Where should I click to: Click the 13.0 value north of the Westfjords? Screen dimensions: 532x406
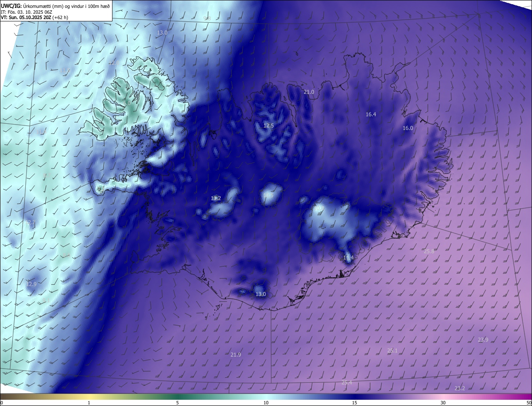(162, 32)
